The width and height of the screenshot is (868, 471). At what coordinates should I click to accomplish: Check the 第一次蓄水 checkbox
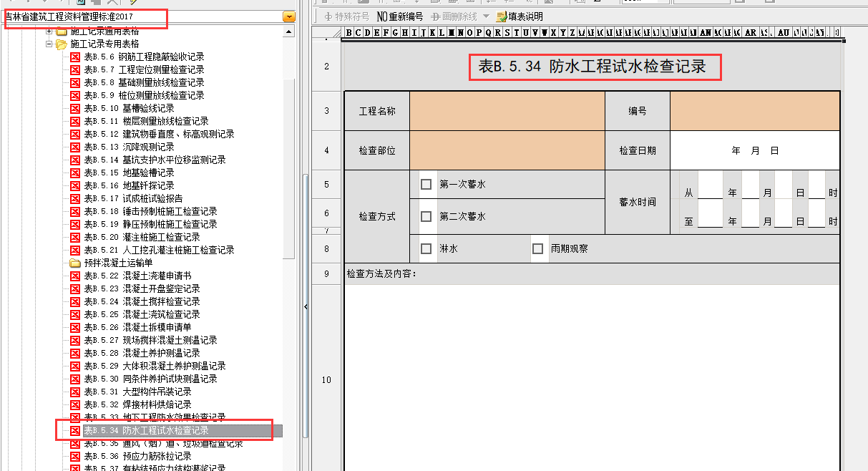point(426,185)
